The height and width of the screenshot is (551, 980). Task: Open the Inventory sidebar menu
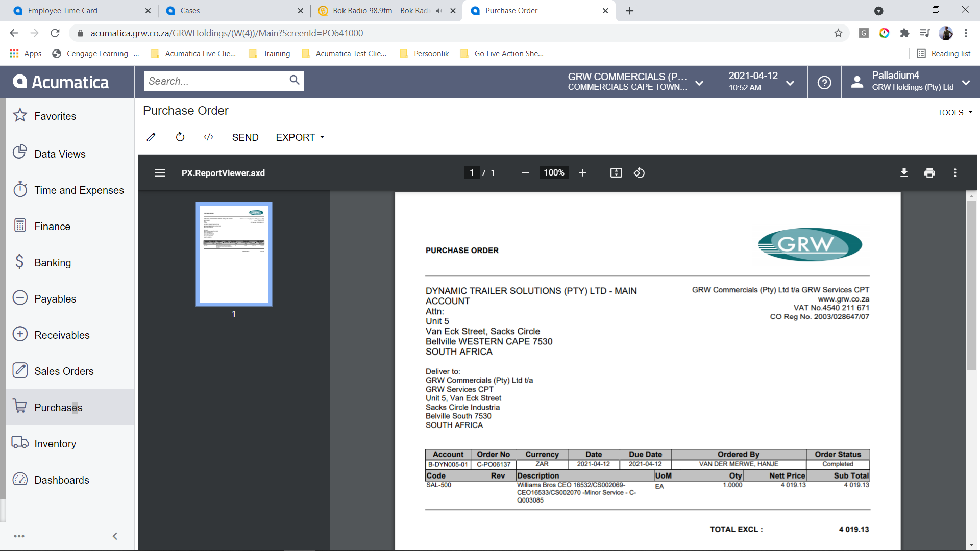click(55, 444)
